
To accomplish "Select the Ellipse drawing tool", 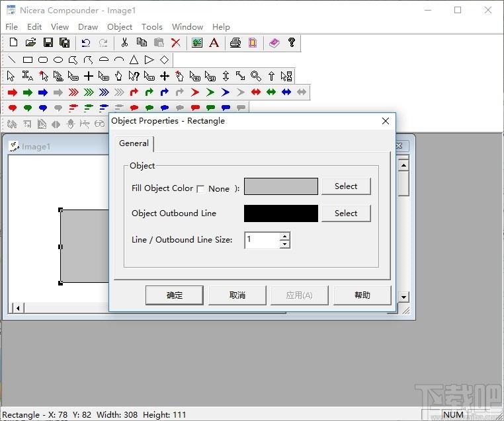I will pyautogui.click(x=58, y=59).
